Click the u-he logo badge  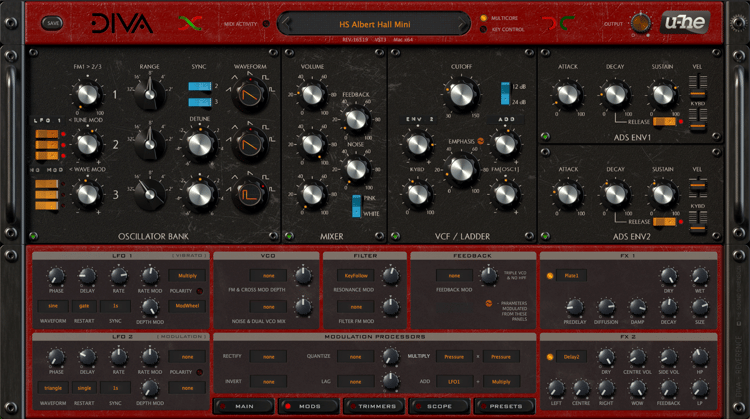coord(685,22)
